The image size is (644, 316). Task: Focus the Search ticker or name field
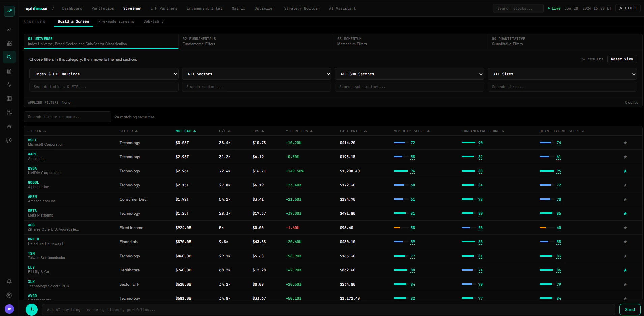click(x=67, y=117)
